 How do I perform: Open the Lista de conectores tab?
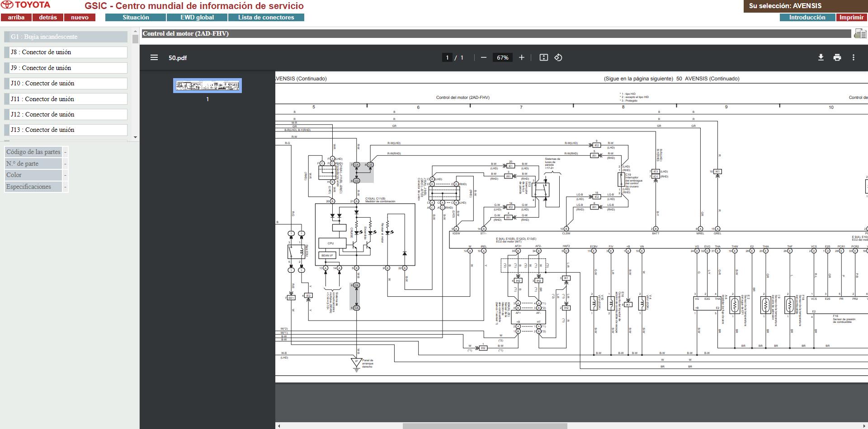266,17
